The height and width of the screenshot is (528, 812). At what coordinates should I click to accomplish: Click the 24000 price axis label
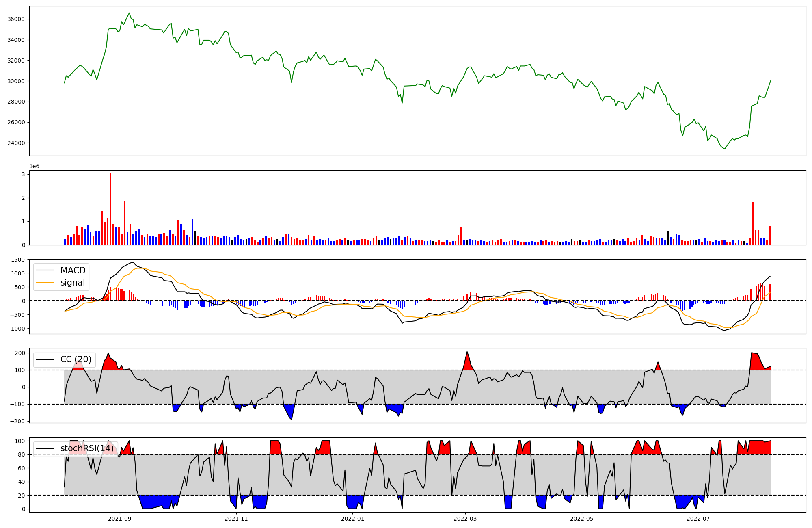coord(16,143)
